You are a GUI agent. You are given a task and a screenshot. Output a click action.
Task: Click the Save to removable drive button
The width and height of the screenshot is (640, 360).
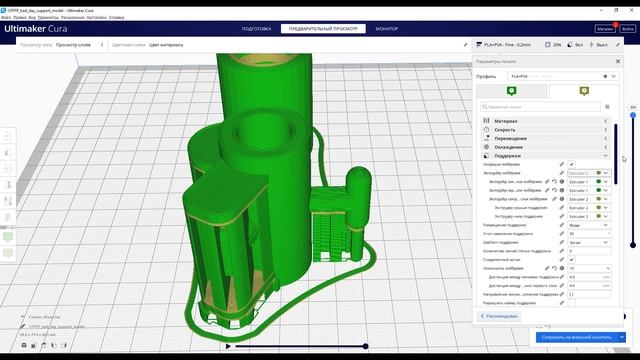pos(577,337)
